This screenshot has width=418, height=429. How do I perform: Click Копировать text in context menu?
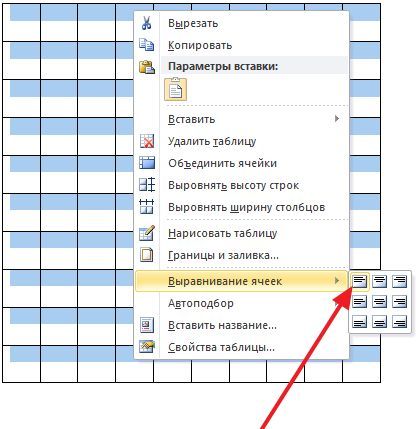[200, 45]
